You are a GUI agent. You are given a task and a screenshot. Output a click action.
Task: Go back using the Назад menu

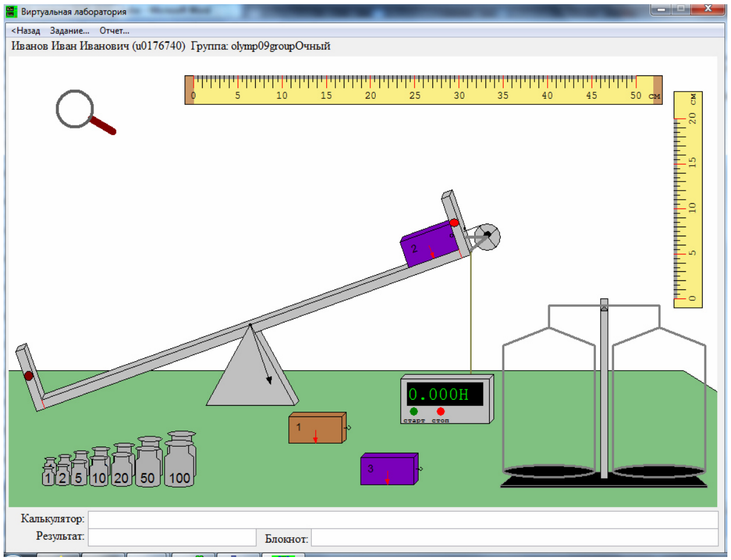pos(26,31)
